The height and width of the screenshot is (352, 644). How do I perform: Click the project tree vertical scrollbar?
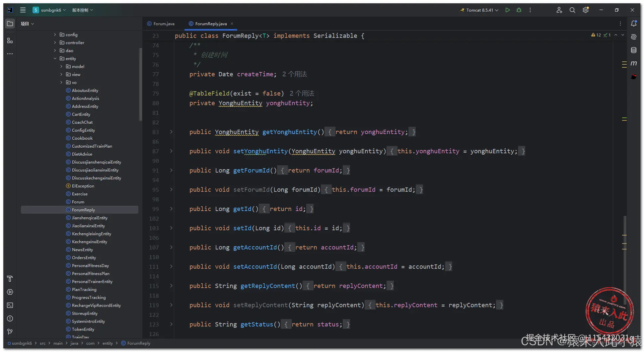tap(140, 84)
